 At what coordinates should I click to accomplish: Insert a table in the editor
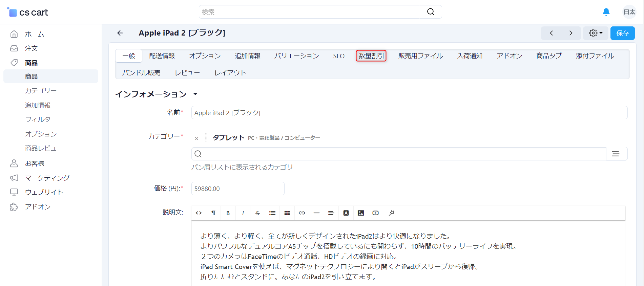point(287,213)
